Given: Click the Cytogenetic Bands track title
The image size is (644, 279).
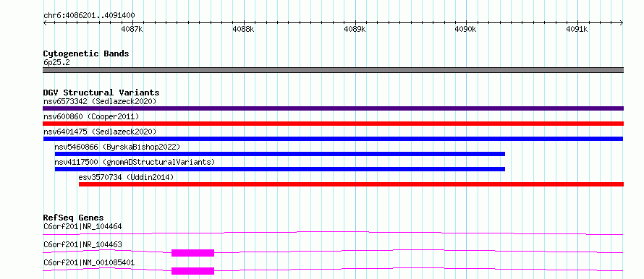Looking at the screenshot, I should point(86,53).
